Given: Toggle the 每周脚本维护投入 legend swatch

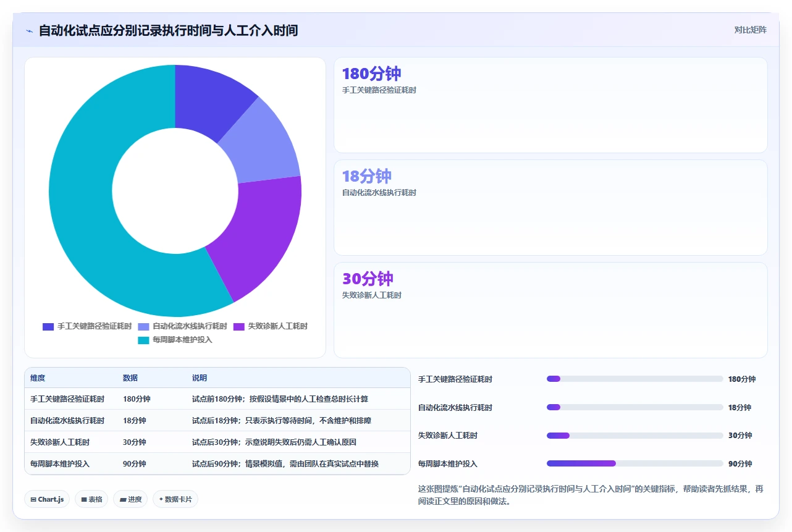Looking at the screenshot, I should [143, 340].
